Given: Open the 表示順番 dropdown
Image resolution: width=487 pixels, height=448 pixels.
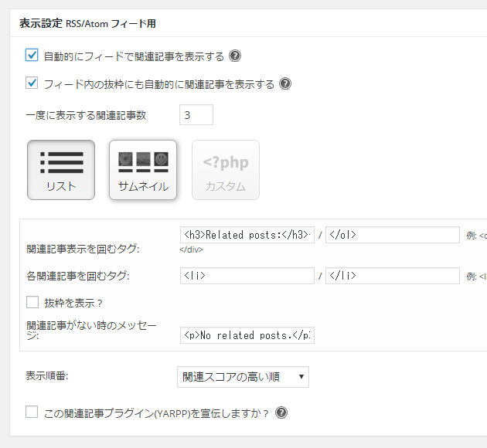Looking at the screenshot, I should point(243,377).
